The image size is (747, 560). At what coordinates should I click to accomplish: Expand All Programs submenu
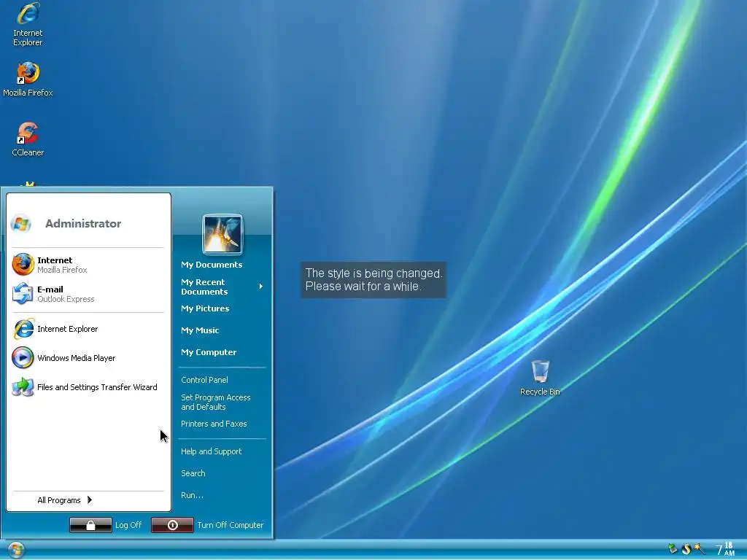coord(65,500)
